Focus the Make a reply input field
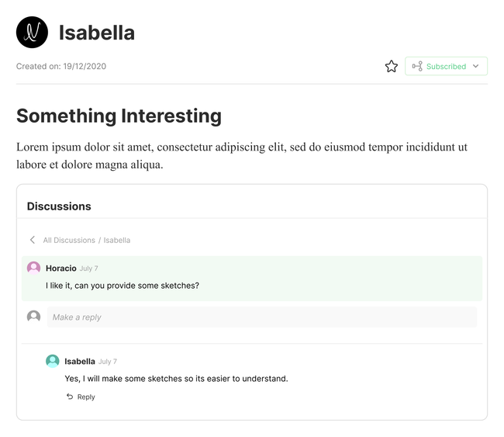The width and height of the screenshot is (504, 437). pos(261,317)
